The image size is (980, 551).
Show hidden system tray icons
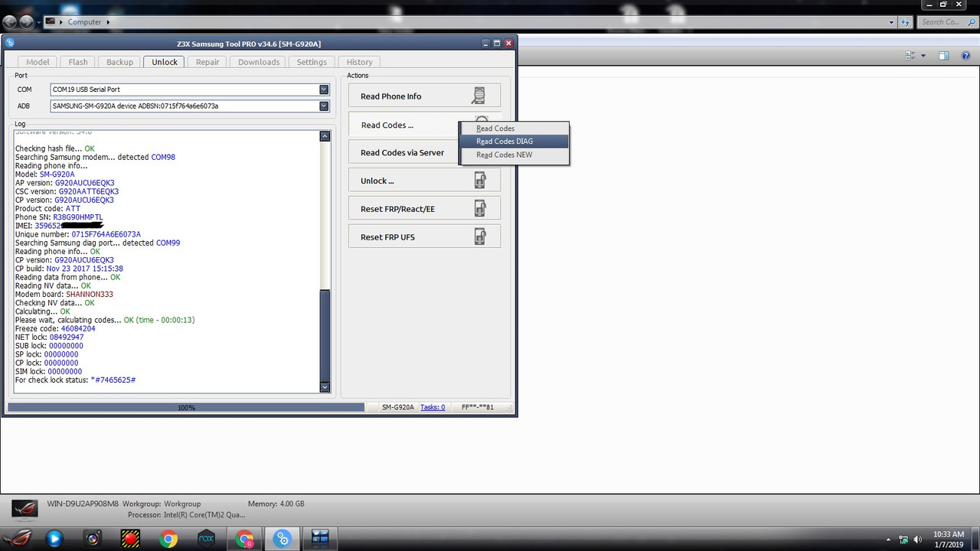tap(888, 540)
